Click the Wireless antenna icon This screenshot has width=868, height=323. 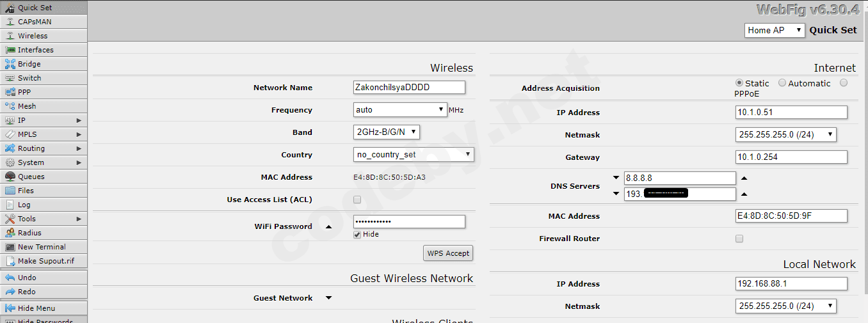10,36
